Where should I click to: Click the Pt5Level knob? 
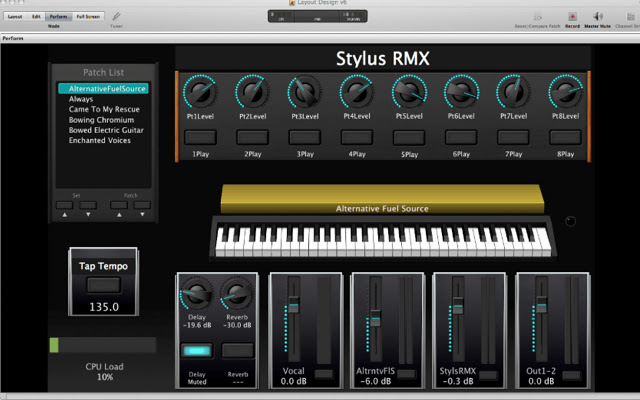point(408,94)
